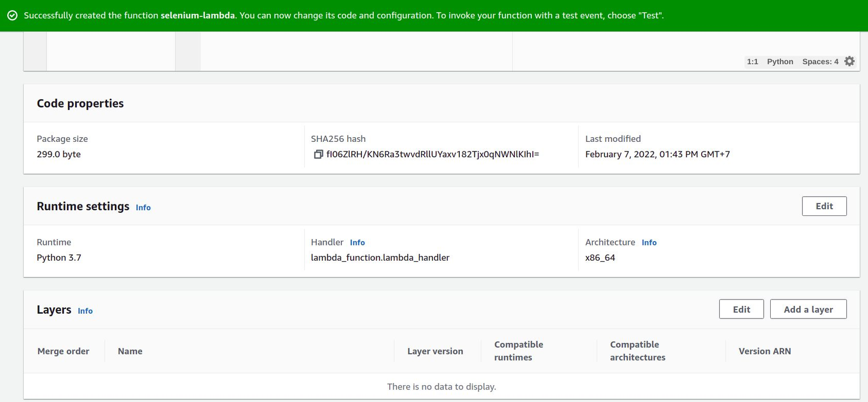Copy the SHA256 hash with copy icon
Screen dimensions: 868x402
(x=318, y=154)
